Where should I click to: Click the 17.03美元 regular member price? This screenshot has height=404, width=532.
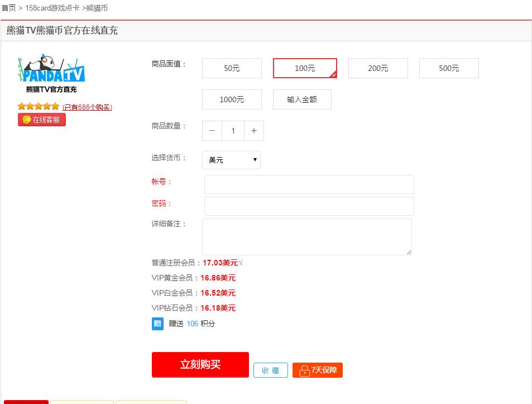[220, 263]
